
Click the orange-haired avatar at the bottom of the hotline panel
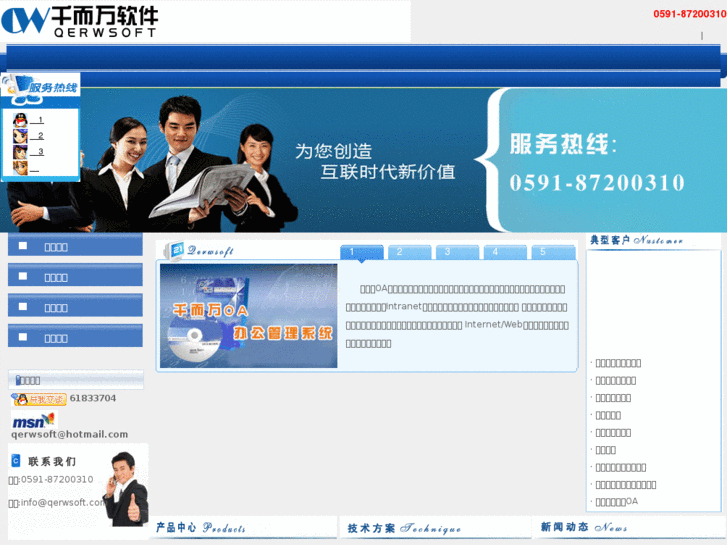pos(20,167)
